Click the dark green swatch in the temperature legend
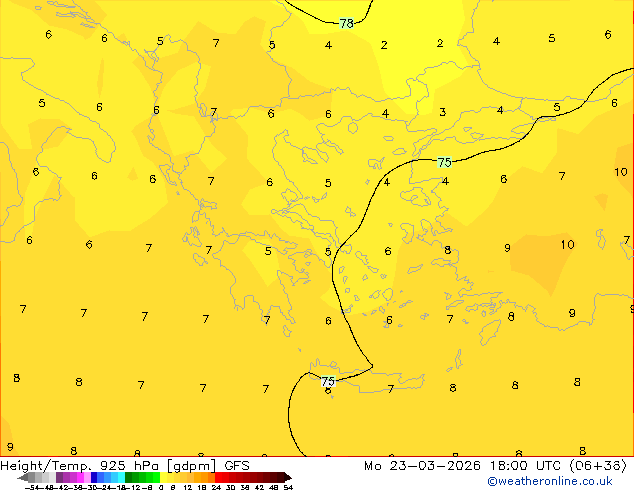The width and height of the screenshot is (634, 490). tap(129, 478)
